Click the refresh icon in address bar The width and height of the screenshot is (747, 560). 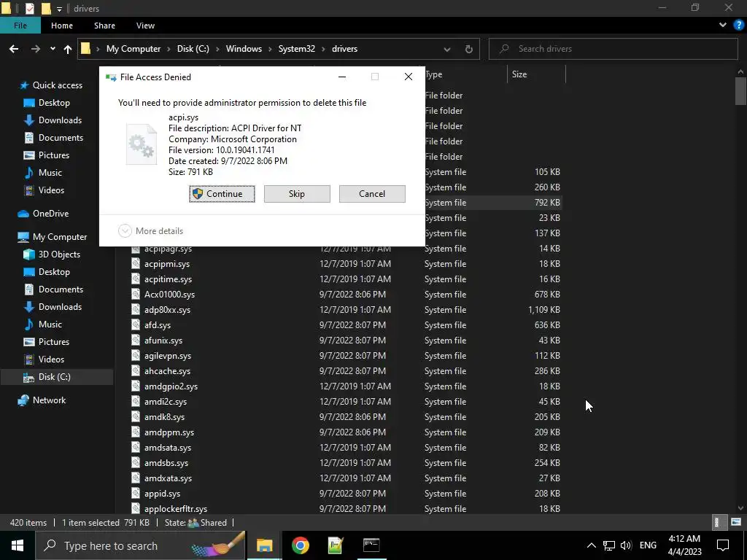pyautogui.click(x=469, y=49)
